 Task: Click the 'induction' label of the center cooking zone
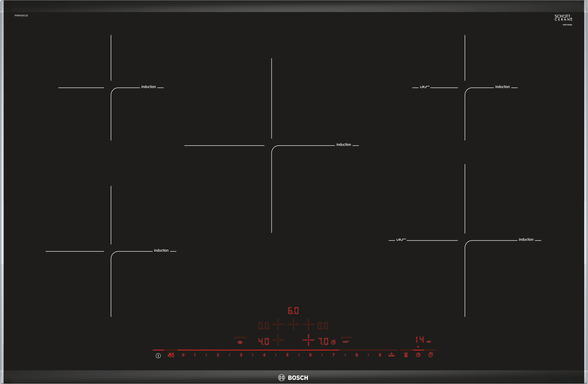[x=343, y=145]
